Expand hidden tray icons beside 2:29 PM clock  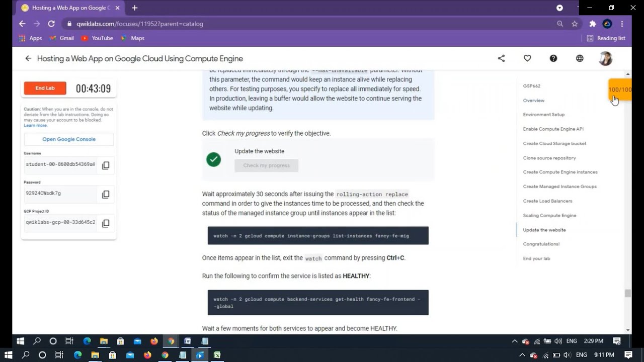pyautogui.click(x=514, y=341)
